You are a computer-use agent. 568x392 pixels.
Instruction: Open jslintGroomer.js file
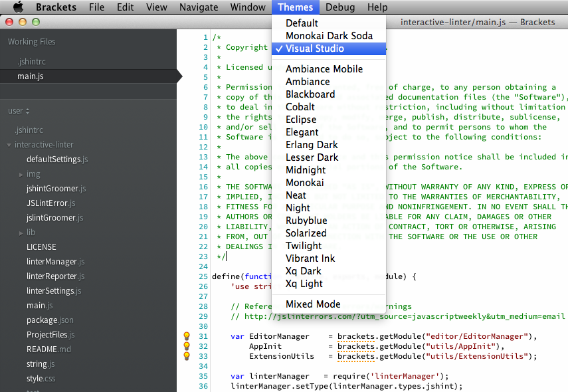54,218
